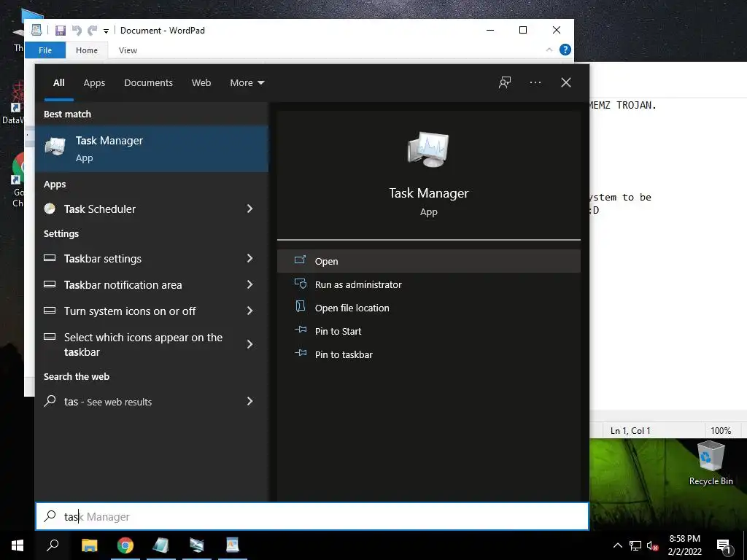Click the notepad-style taskbar icon
This screenshot has width=747, height=560.
pyautogui.click(x=161, y=545)
